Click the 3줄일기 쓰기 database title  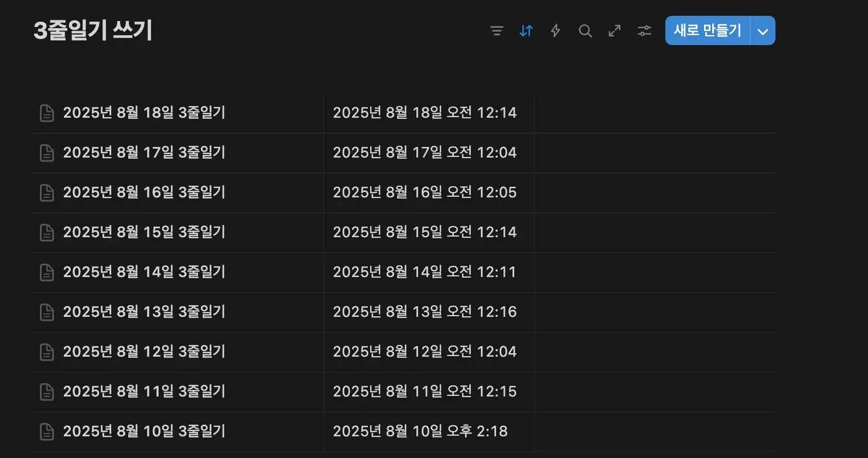click(x=93, y=31)
